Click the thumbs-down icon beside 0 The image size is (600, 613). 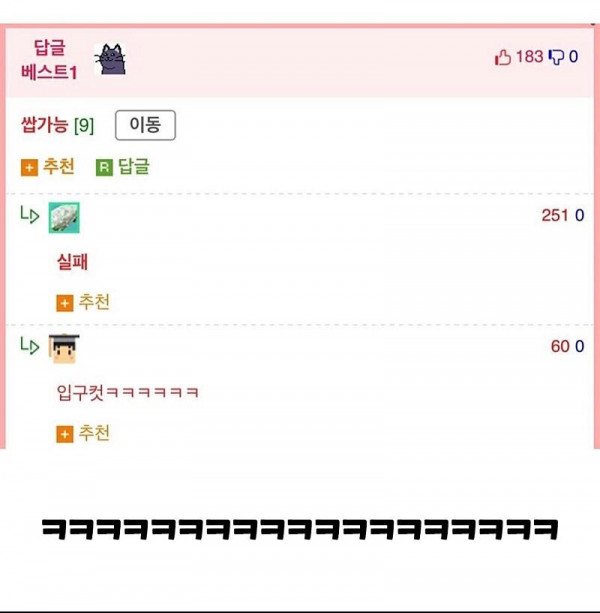[556, 57]
